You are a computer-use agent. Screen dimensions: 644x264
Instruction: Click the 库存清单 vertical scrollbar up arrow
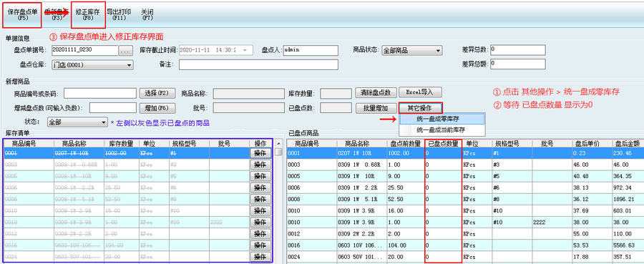click(278, 143)
